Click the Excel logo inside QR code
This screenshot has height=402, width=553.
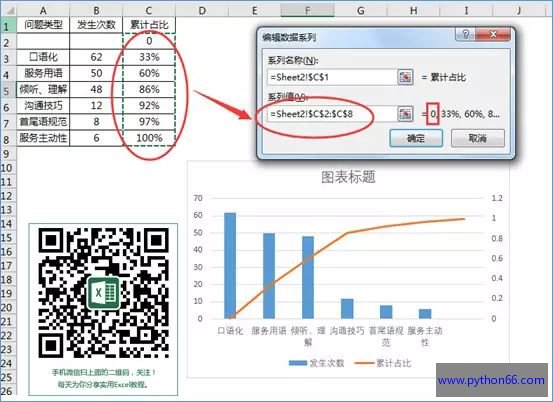pyautogui.click(x=103, y=293)
